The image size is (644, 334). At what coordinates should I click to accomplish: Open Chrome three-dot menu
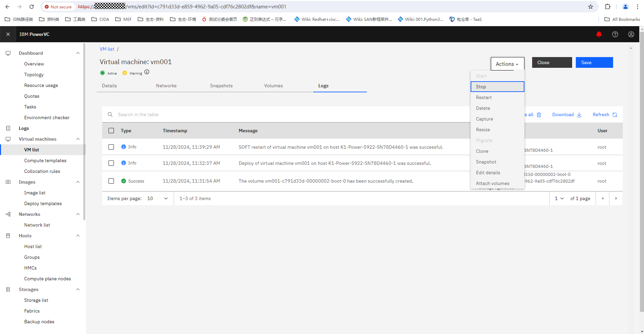[x=637, y=7]
